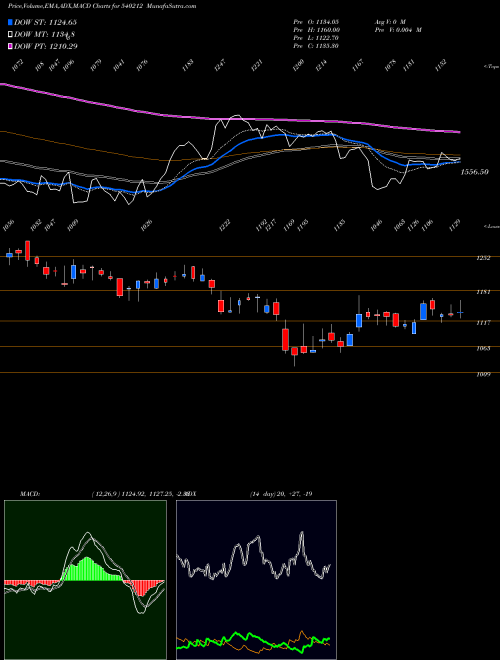Screen dimensions: 500x660
Task: Open the dark blue ADX indicator panel
Action: coord(256,580)
